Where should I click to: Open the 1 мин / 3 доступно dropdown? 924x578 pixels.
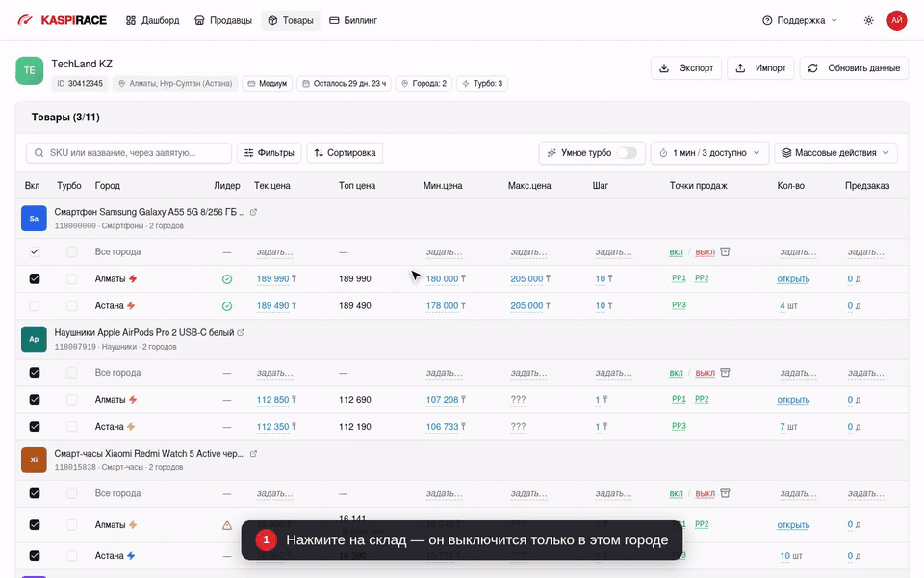(709, 153)
